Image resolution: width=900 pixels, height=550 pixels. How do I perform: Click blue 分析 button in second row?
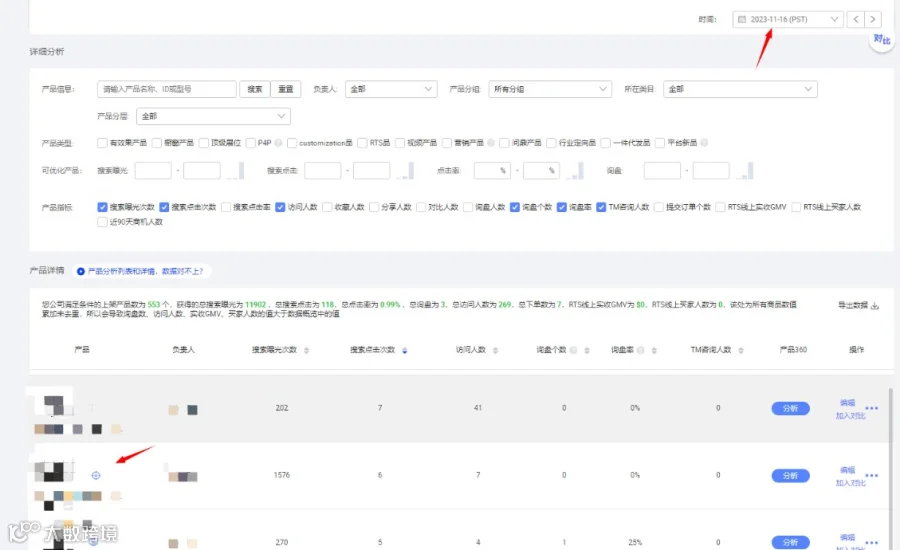[x=790, y=475]
